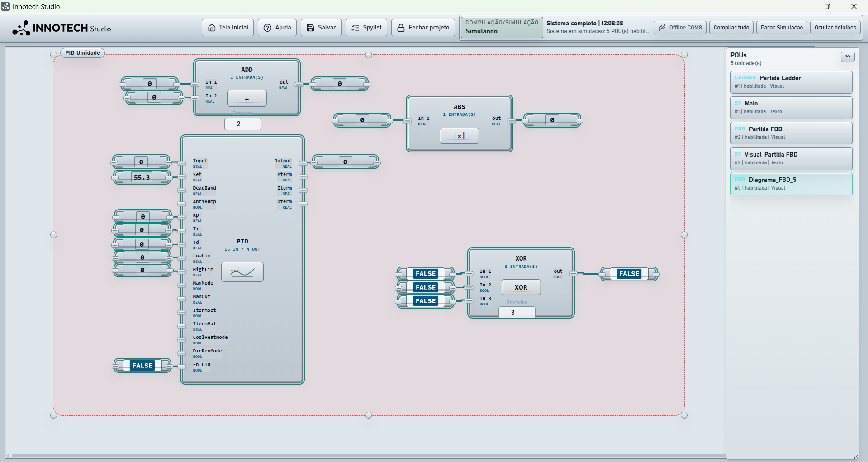Image resolution: width=868 pixels, height=462 pixels.
Task: Select the Diagrama_FBD_5 POU
Action: pos(791,184)
